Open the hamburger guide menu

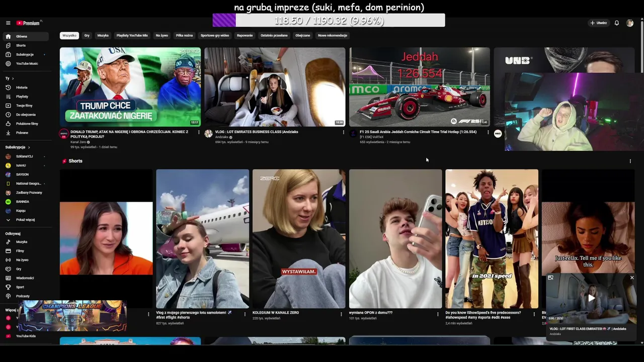point(8,23)
